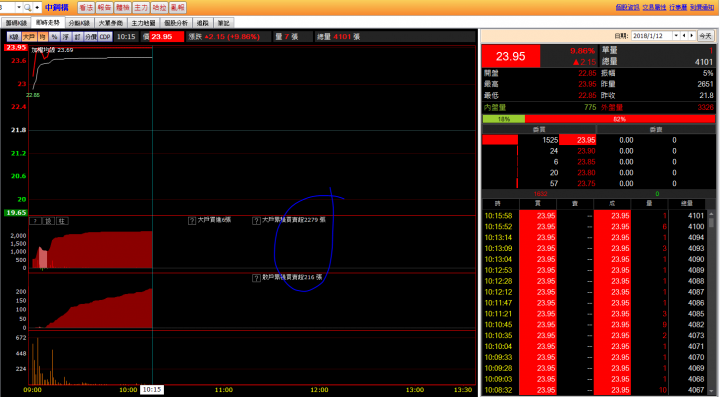Viewport: 720px width, 397px height.
Task: Click the 內盤量 label in quote panel
Action: click(495, 107)
